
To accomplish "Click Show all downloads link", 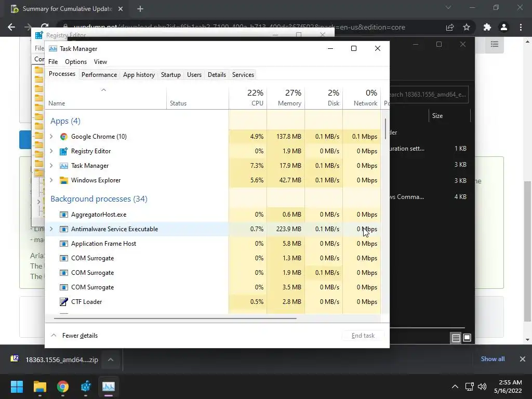I will [493, 359].
